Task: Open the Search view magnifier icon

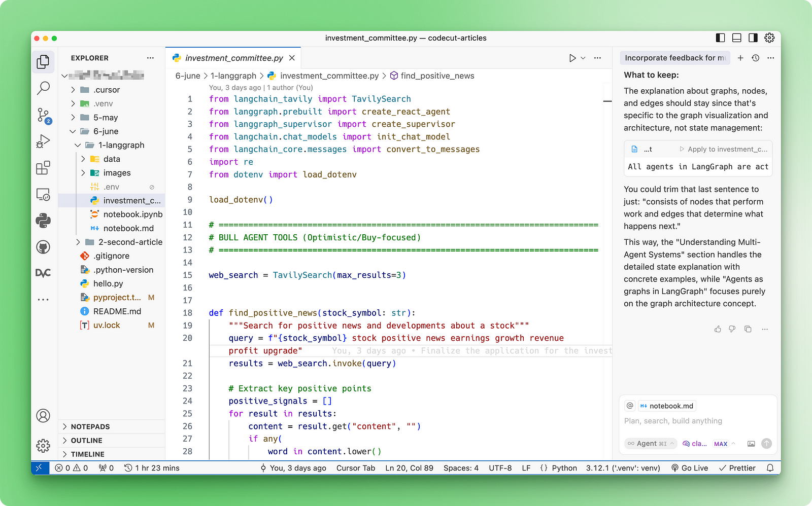Action: [x=44, y=88]
